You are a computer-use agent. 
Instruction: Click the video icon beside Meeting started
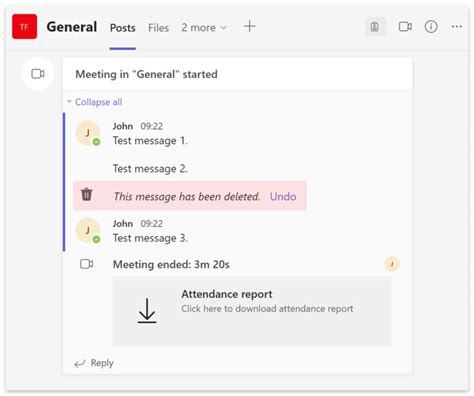(38, 74)
